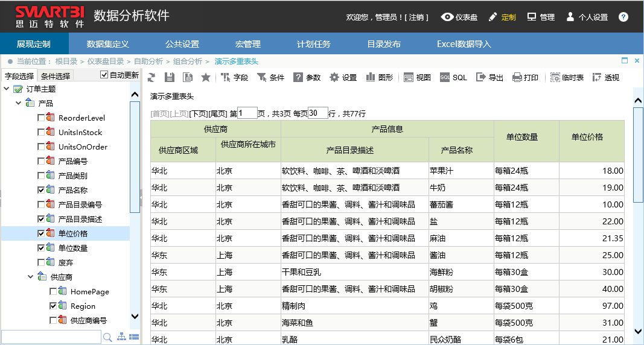Open 个人设置 personal settings
Image resolution: width=644 pixels, height=345 pixels.
coord(587,17)
